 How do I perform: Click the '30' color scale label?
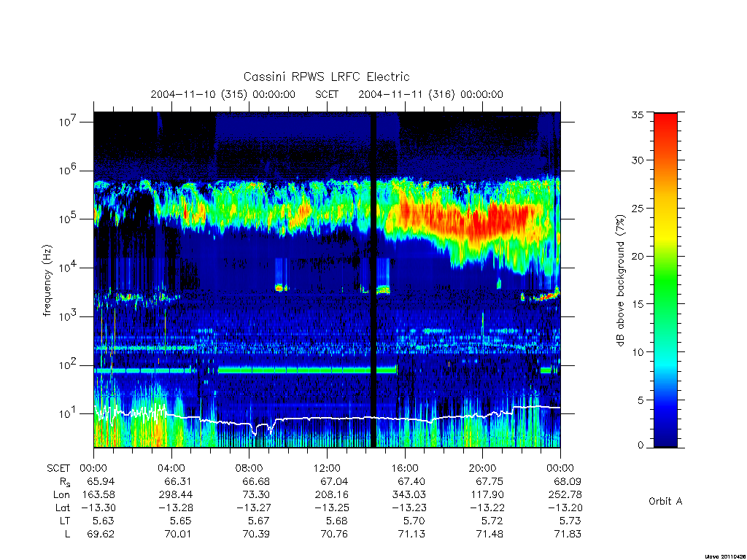[x=638, y=160]
